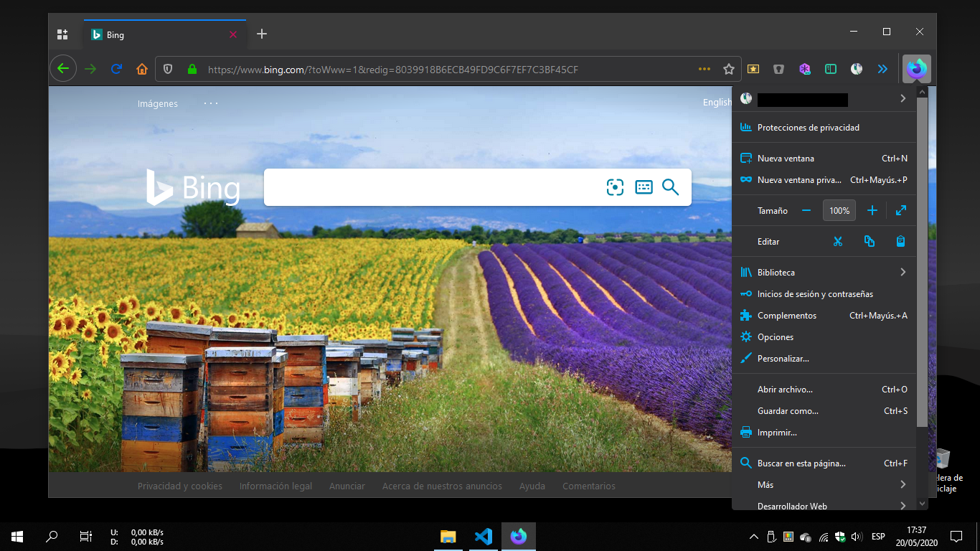Open Información legal footer link

tap(275, 486)
